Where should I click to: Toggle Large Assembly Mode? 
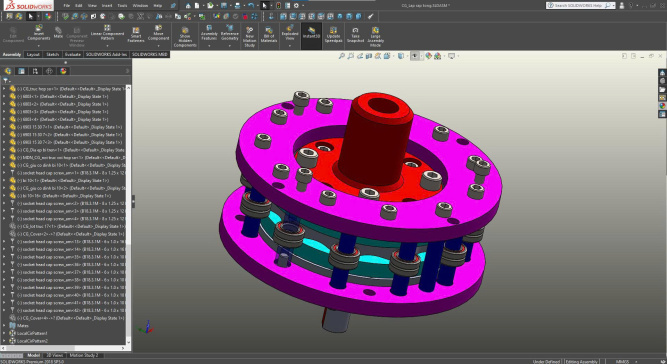375,37
